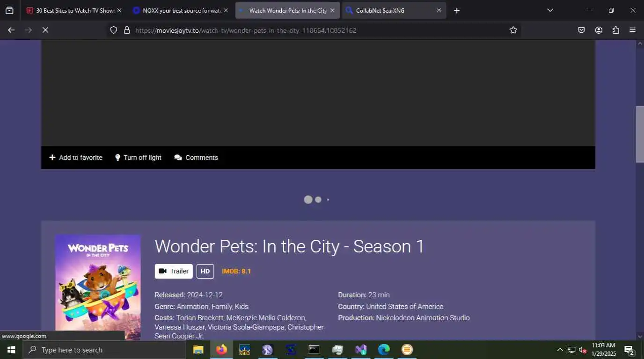
Task: Click the browser back arrow
Action: (x=11, y=30)
